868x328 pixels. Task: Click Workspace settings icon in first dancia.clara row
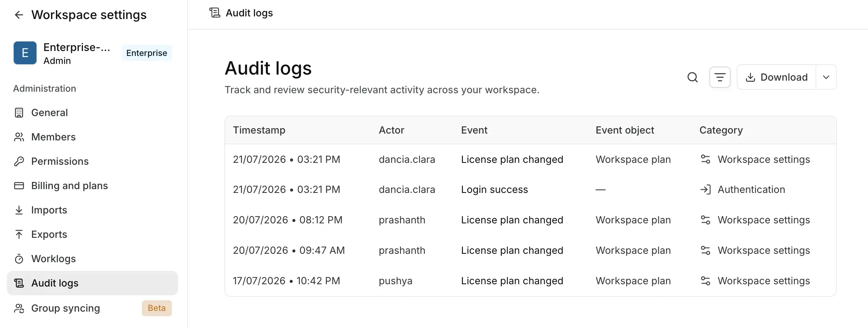pyautogui.click(x=706, y=159)
